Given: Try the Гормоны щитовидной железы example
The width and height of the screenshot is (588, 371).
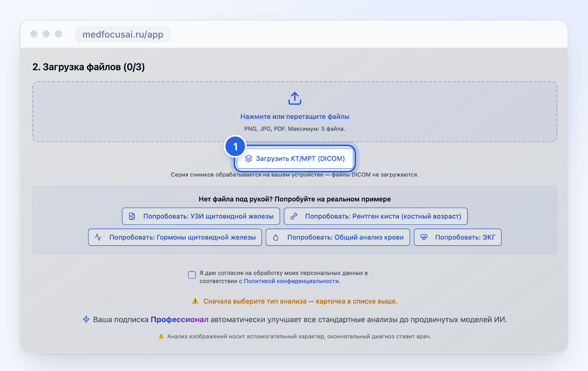Looking at the screenshot, I should pos(175,237).
